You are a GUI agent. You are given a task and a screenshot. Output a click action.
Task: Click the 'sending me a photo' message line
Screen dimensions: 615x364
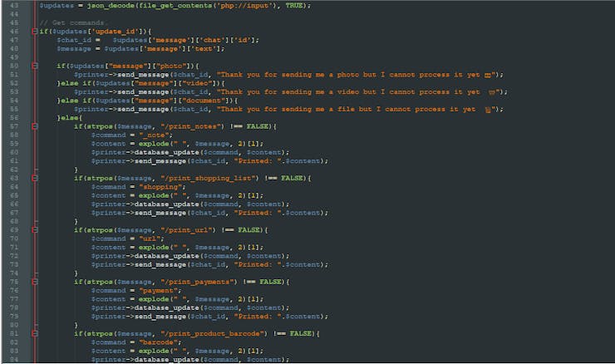pyautogui.click(x=288, y=75)
